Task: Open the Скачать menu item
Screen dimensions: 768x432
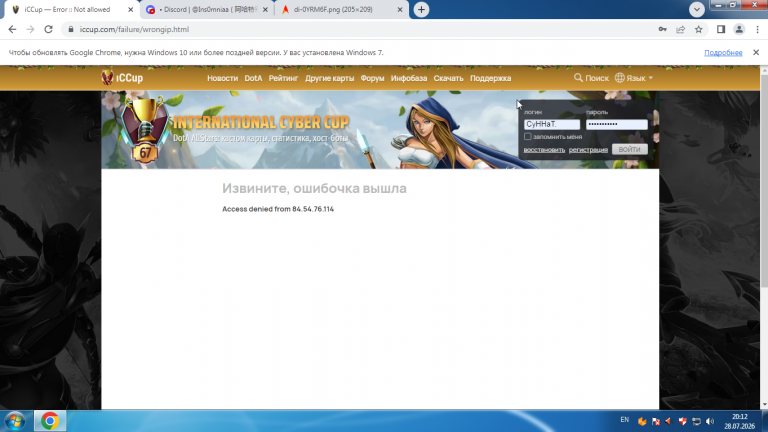Action: [x=448, y=78]
